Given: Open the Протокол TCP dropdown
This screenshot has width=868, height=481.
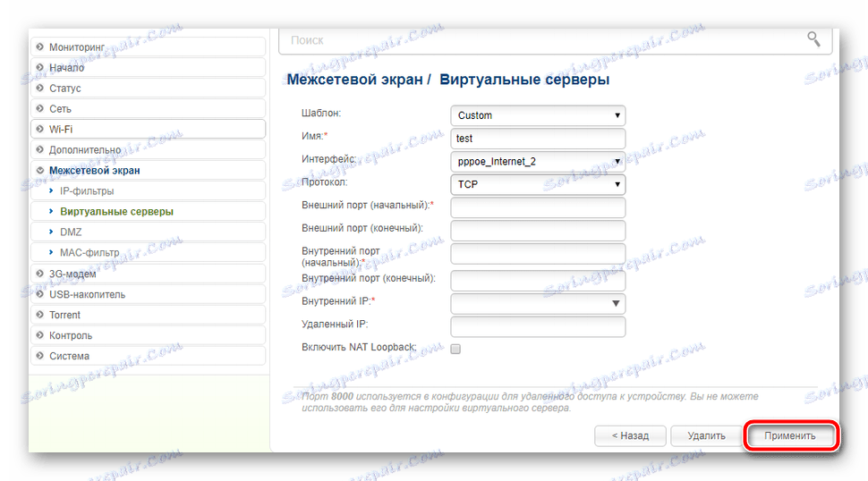Looking at the screenshot, I should point(538,185).
